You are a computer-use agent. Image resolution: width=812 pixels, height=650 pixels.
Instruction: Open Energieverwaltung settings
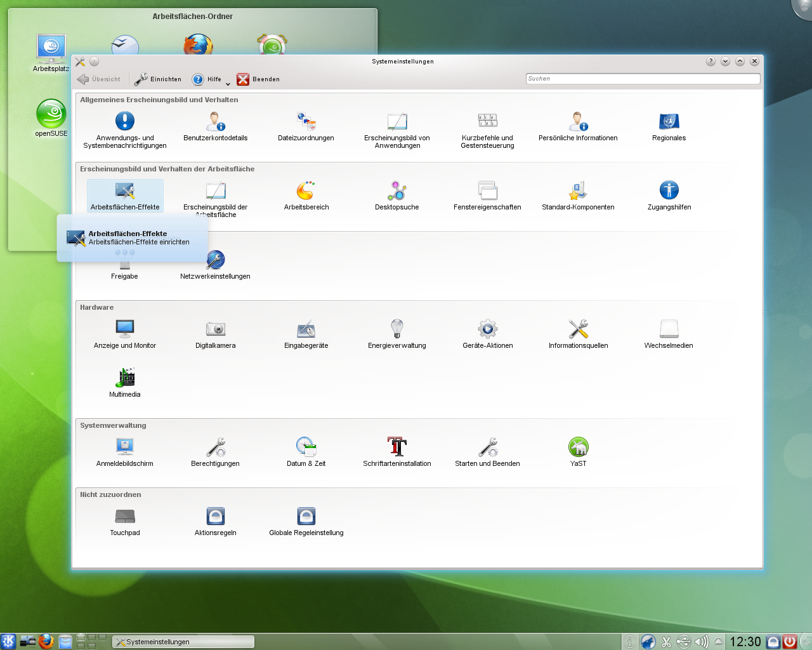pos(396,329)
